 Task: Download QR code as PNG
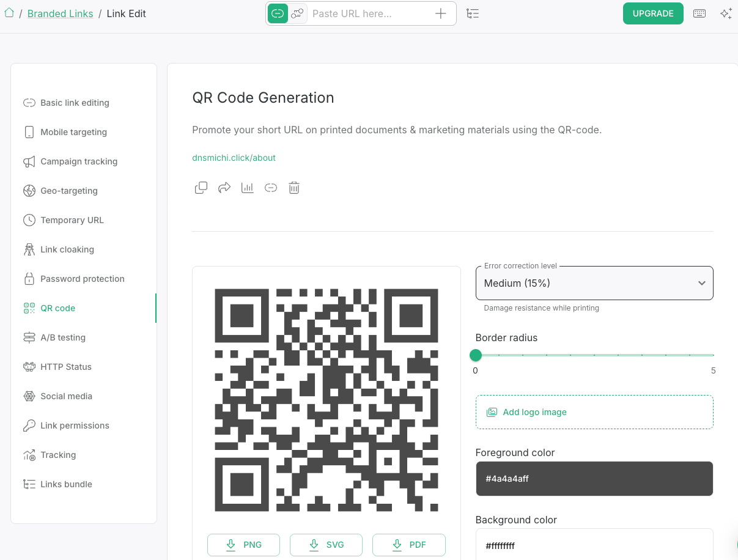pos(243,545)
